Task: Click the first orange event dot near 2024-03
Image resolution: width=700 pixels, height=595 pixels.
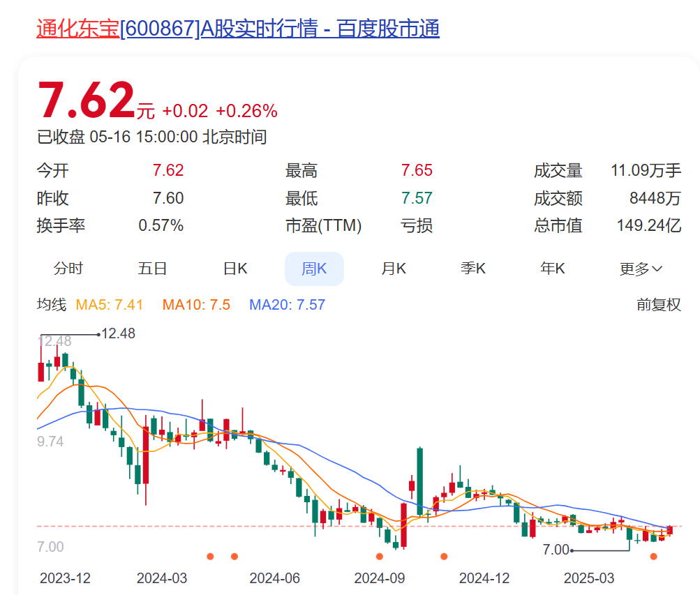Action: 210,556
